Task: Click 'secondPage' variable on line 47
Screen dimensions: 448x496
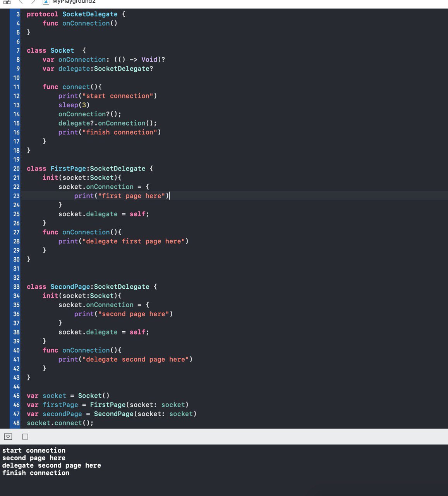Action: [x=62, y=414]
